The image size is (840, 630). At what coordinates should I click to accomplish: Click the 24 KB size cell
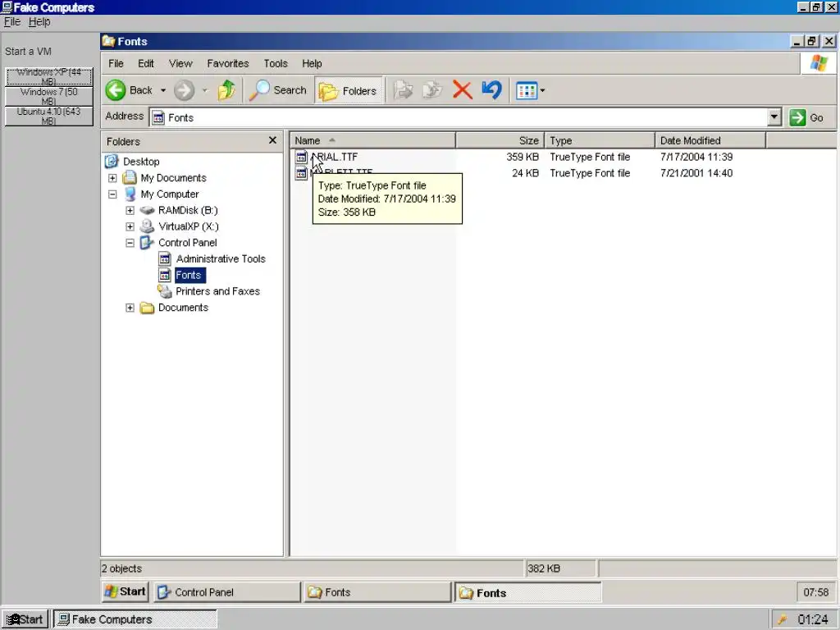525,173
